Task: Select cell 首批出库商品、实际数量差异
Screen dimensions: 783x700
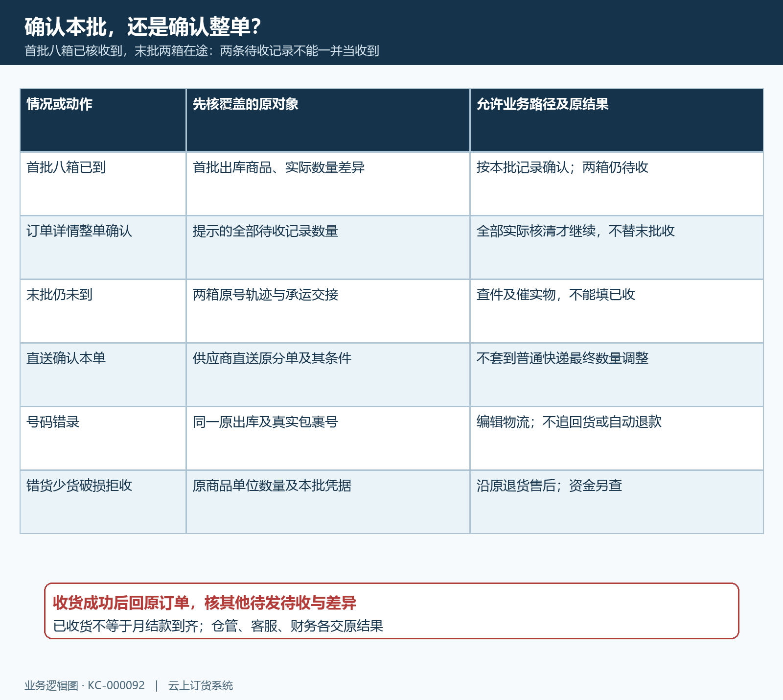Action: (328, 184)
